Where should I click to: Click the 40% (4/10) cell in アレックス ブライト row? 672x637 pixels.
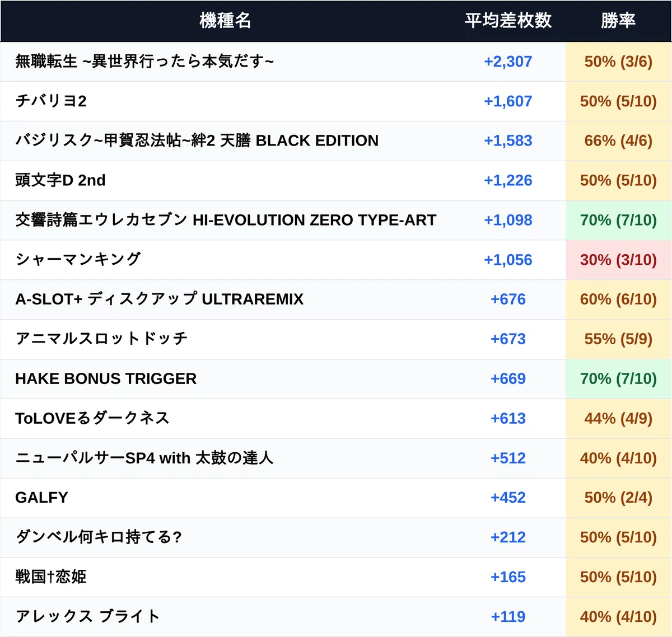pyautogui.click(x=618, y=616)
